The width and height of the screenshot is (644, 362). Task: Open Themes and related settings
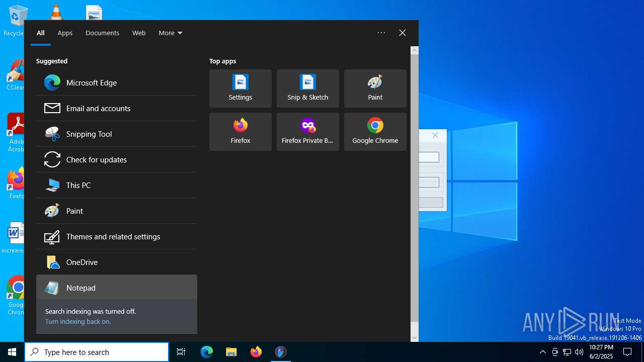click(116, 236)
